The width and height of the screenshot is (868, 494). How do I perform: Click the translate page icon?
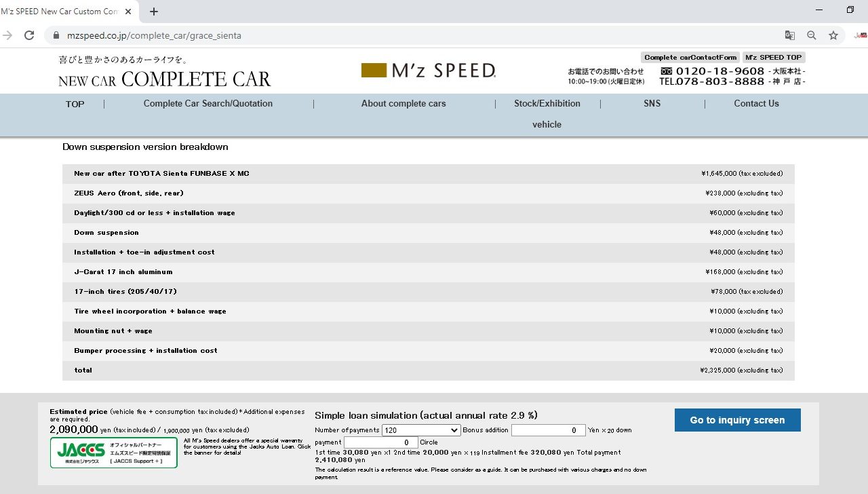coord(790,35)
